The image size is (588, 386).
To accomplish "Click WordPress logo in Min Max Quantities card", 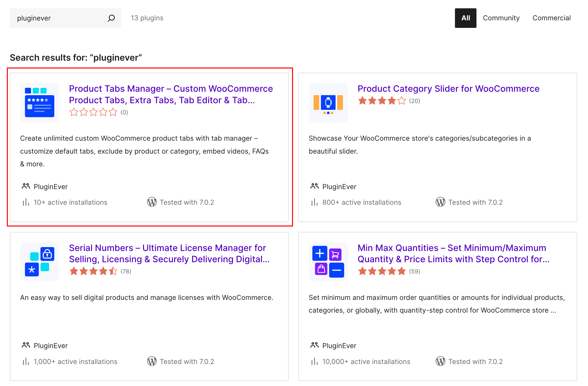I will [x=441, y=361].
